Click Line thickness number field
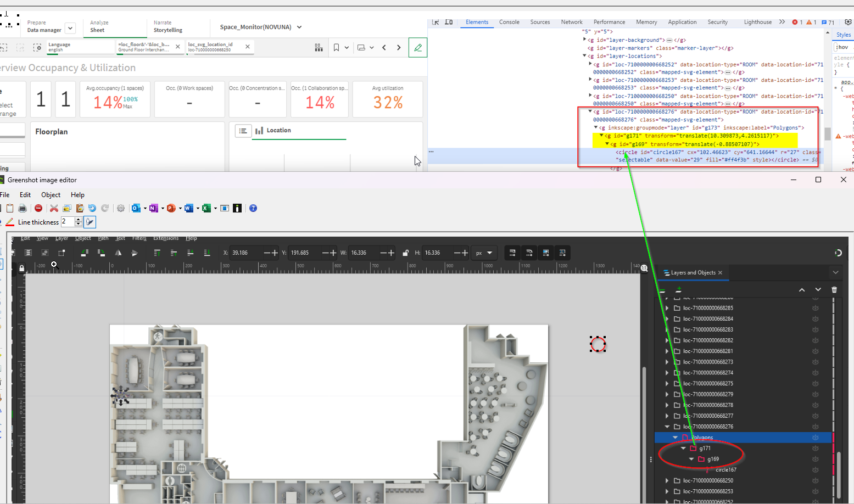This screenshot has width=854, height=504. tap(68, 222)
